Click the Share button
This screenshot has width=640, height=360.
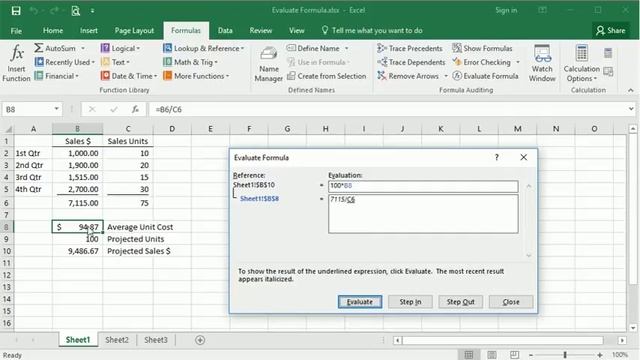click(611, 31)
